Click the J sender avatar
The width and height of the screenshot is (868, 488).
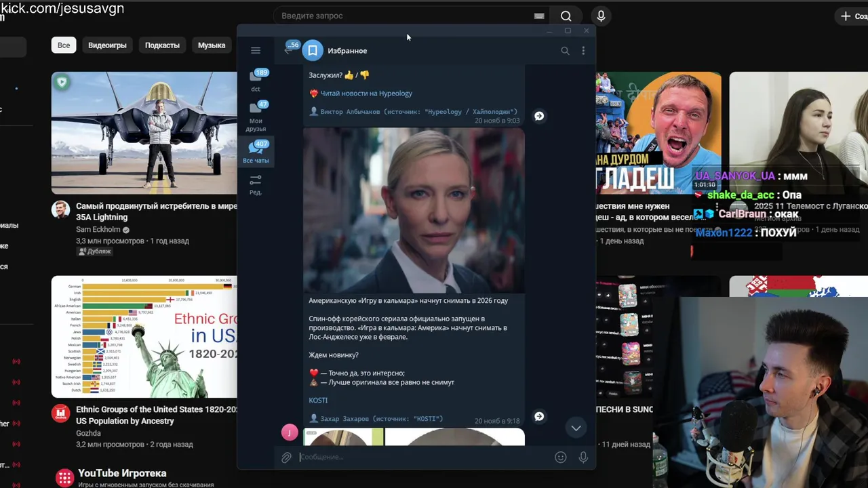(x=290, y=432)
